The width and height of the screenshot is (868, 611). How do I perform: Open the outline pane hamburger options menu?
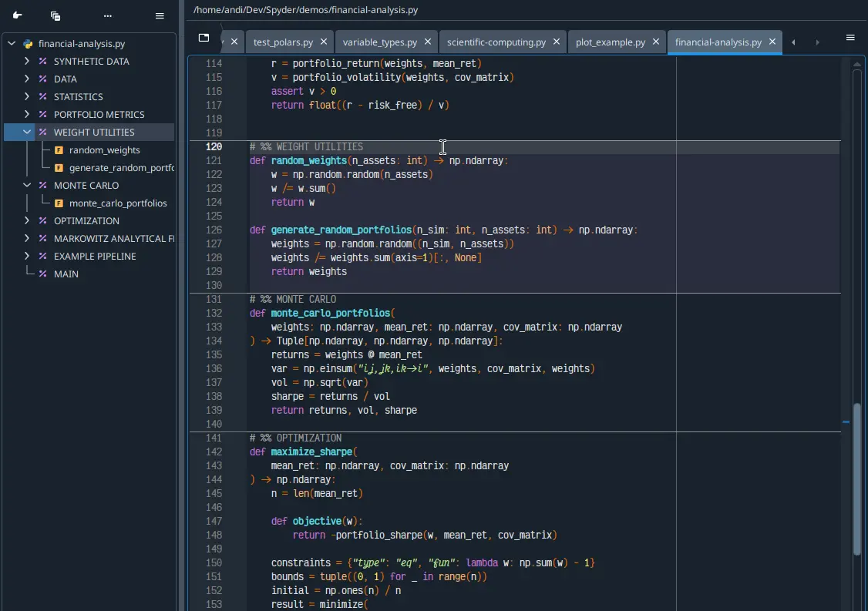click(160, 15)
